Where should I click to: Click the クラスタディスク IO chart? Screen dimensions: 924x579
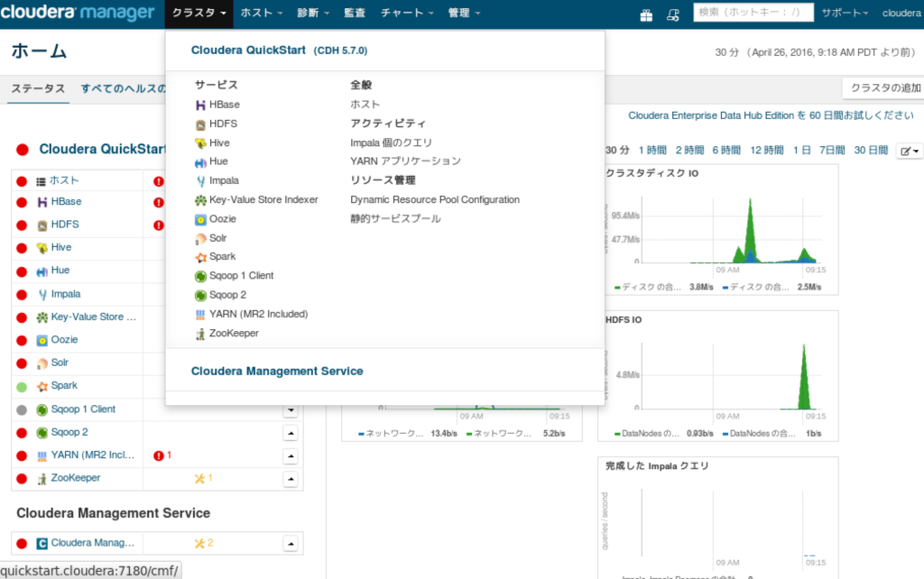pos(717,230)
